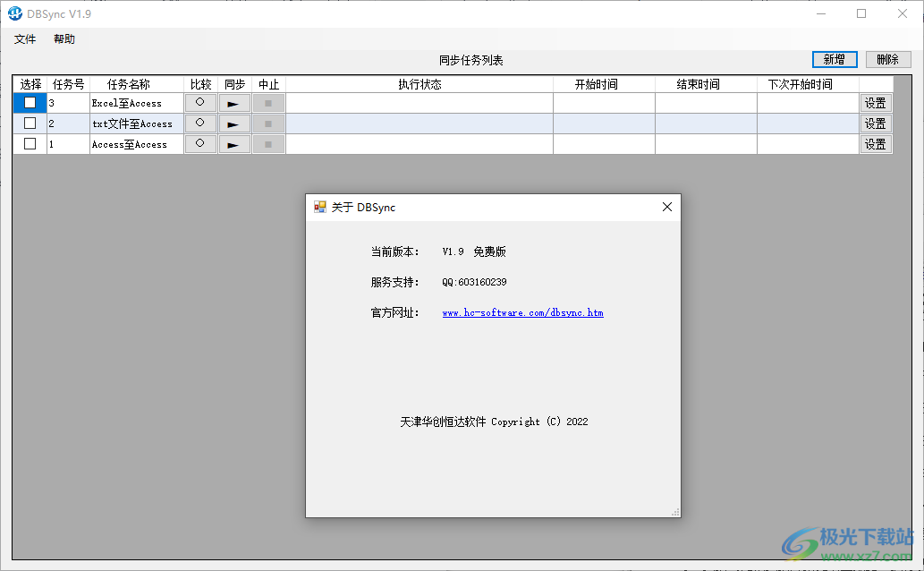Select the txt文件至Access task name cell
Viewport: 924px width, 571px height.
click(x=137, y=124)
